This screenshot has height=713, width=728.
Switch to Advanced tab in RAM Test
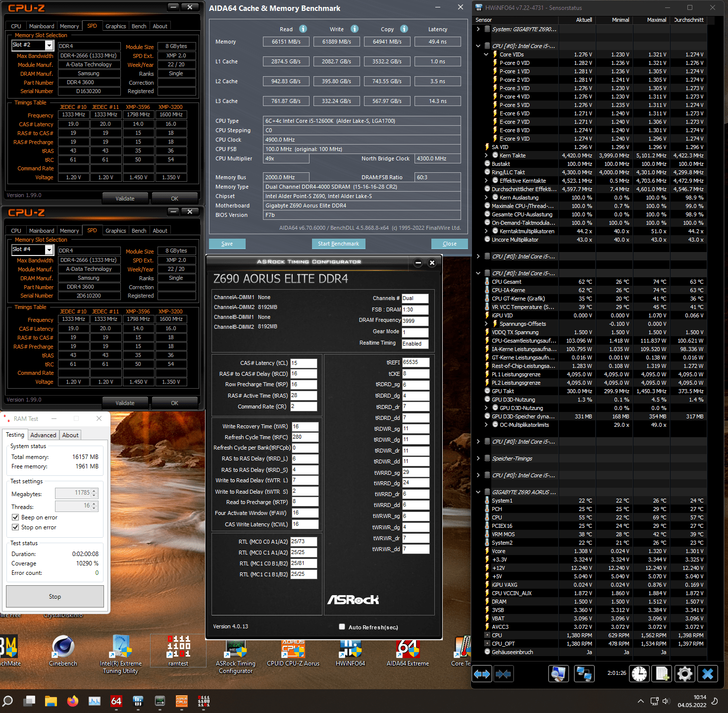tap(43, 435)
